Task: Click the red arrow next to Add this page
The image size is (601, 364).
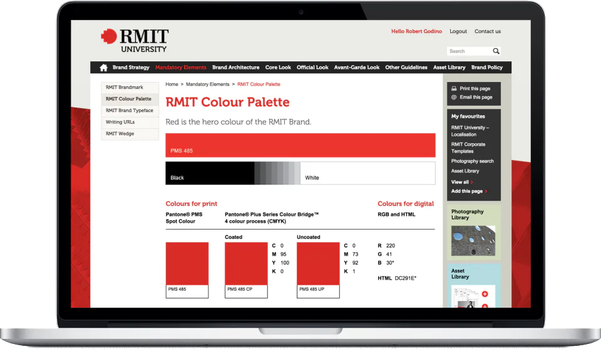Action: coord(486,191)
